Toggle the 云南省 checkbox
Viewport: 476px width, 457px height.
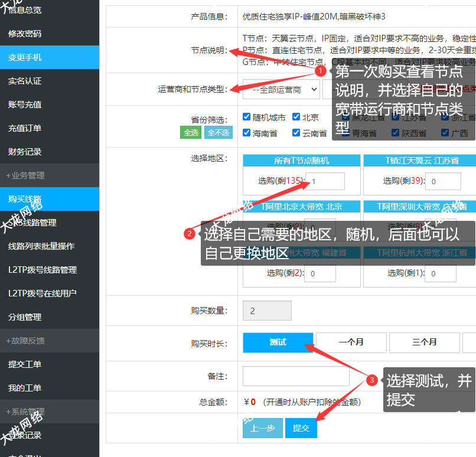(296, 133)
